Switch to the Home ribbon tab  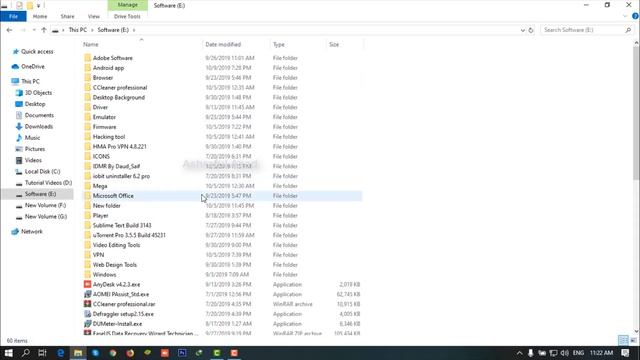point(40,16)
